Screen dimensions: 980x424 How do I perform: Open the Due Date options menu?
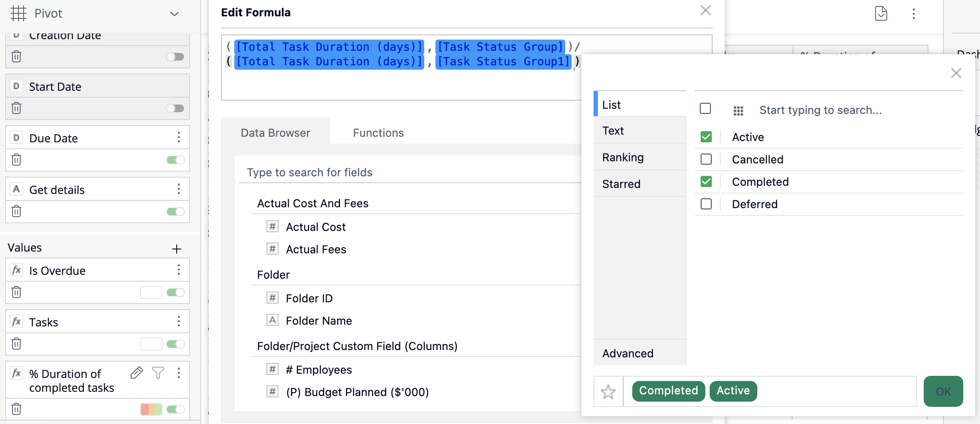178,138
